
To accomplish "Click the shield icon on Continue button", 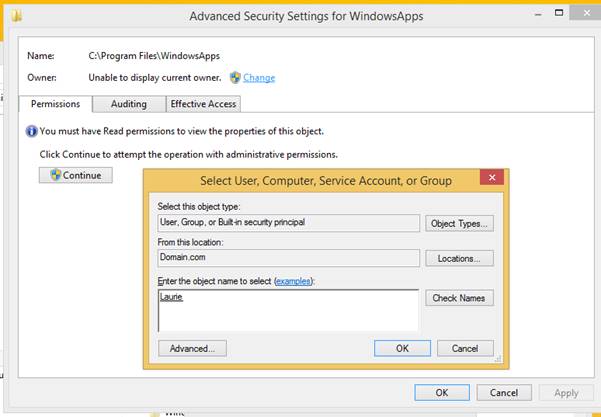I will pos(56,175).
